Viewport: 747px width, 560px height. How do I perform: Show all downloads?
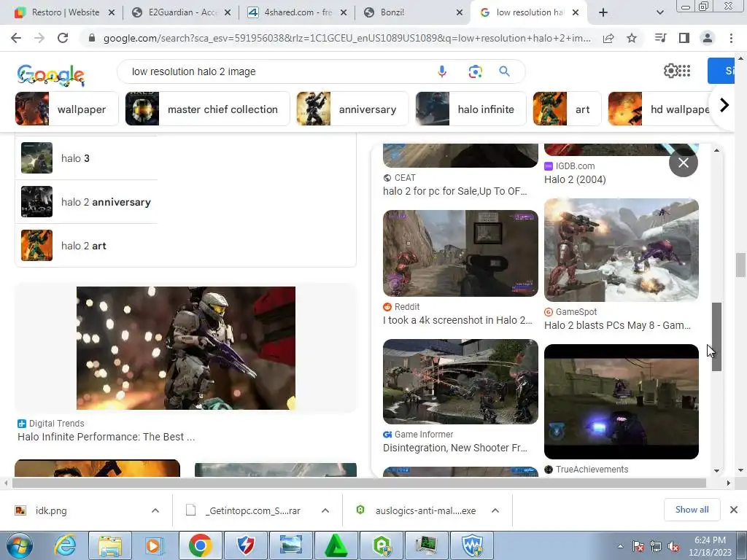point(692,510)
